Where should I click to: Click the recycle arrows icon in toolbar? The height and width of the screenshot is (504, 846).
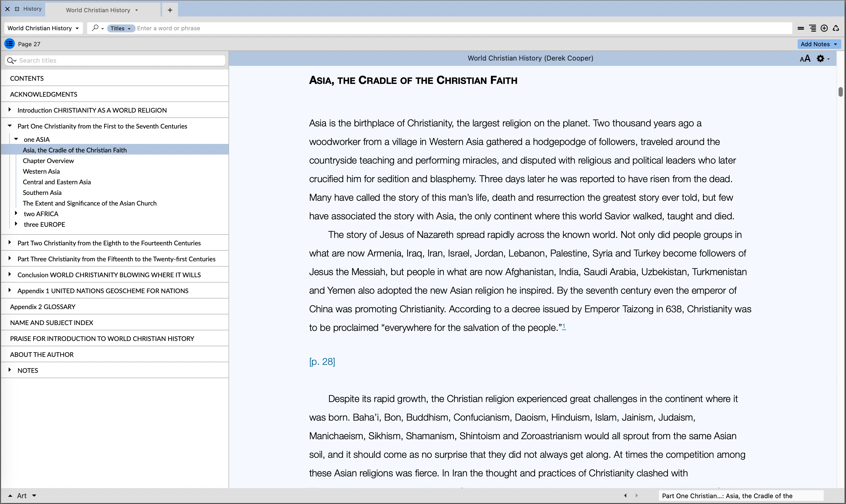pyautogui.click(x=836, y=28)
